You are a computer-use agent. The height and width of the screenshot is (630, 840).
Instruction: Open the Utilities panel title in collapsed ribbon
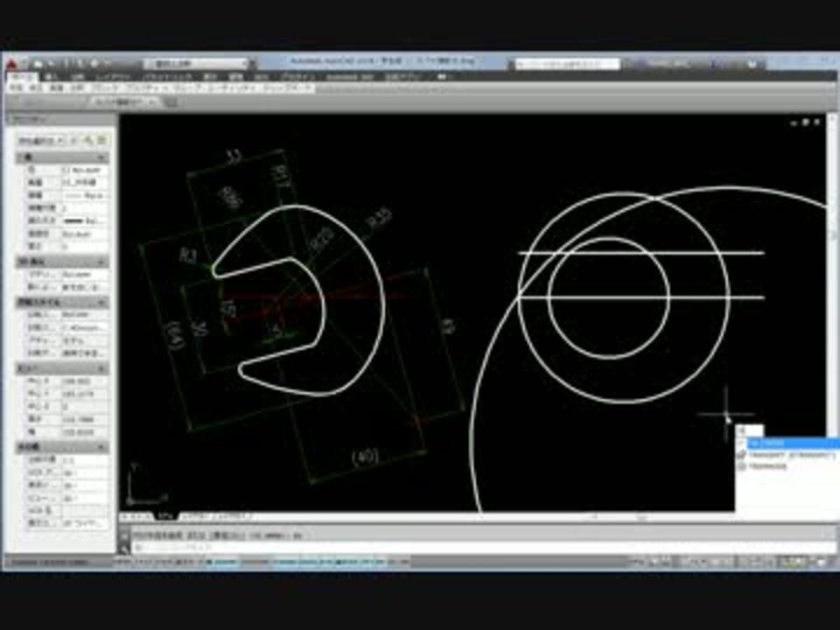pyautogui.click(x=233, y=87)
